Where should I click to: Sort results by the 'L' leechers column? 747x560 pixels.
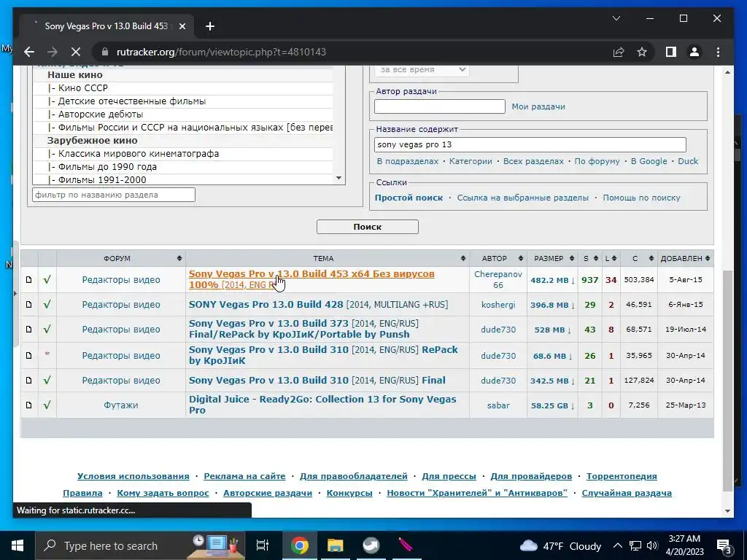point(611,258)
